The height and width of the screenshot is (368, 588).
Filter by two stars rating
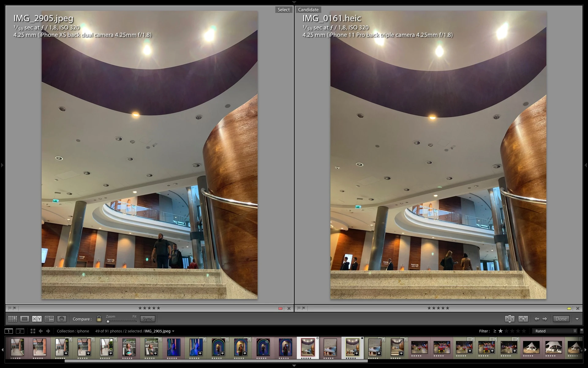506,331
